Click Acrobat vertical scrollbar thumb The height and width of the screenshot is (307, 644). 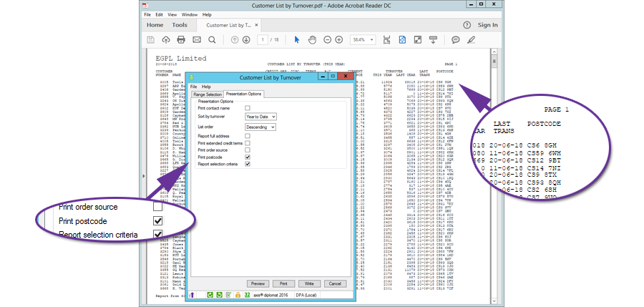[x=494, y=62]
